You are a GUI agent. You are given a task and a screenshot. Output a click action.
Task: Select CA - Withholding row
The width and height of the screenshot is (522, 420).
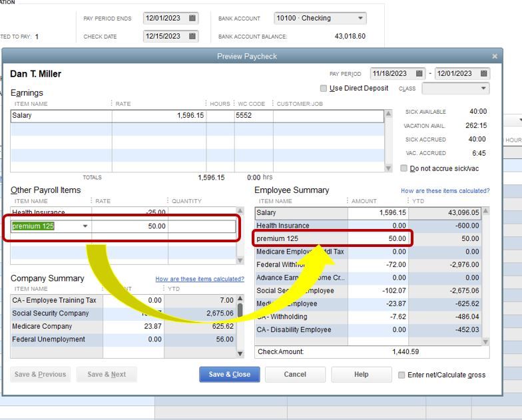click(368, 317)
